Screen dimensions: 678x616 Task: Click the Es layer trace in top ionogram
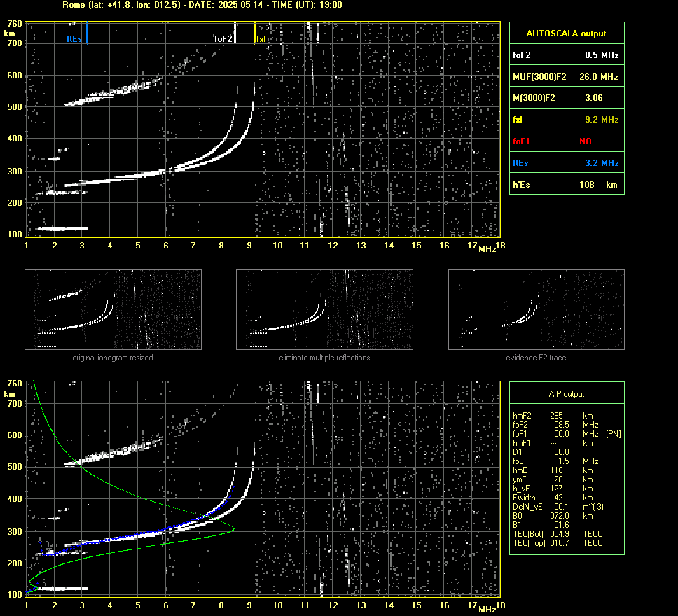tap(63, 228)
